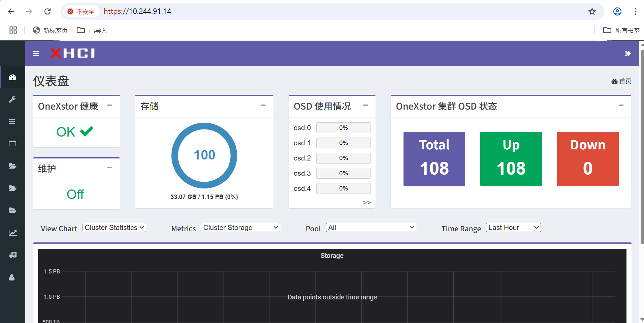Click the >> link for more OSDs
Screen dimensions: 644x323
pos(367,203)
